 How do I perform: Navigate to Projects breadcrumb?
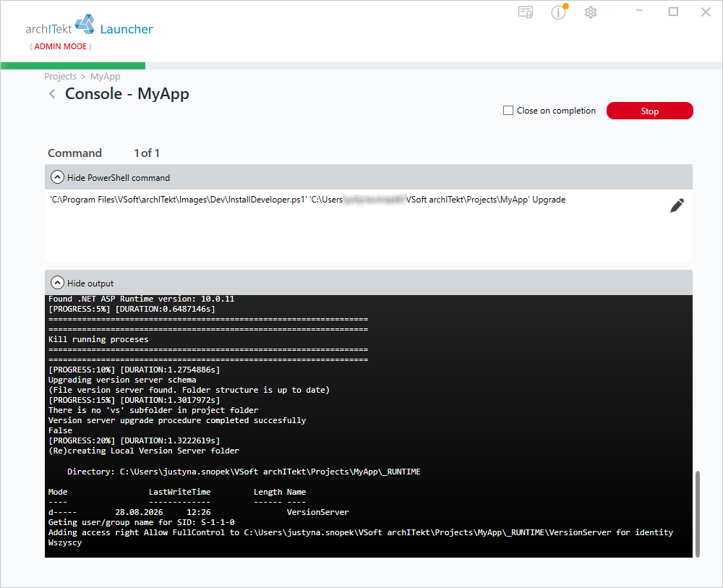61,77
